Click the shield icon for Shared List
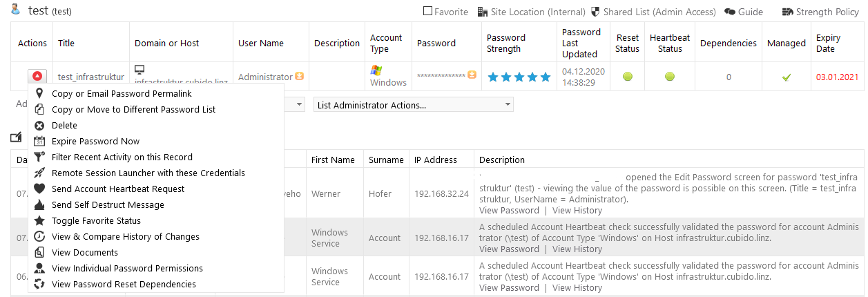 tap(595, 12)
